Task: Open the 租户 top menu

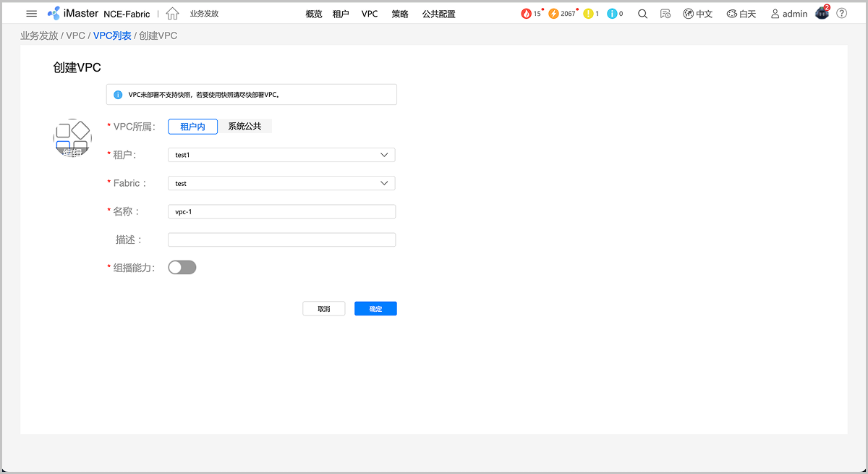Action: point(341,14)
